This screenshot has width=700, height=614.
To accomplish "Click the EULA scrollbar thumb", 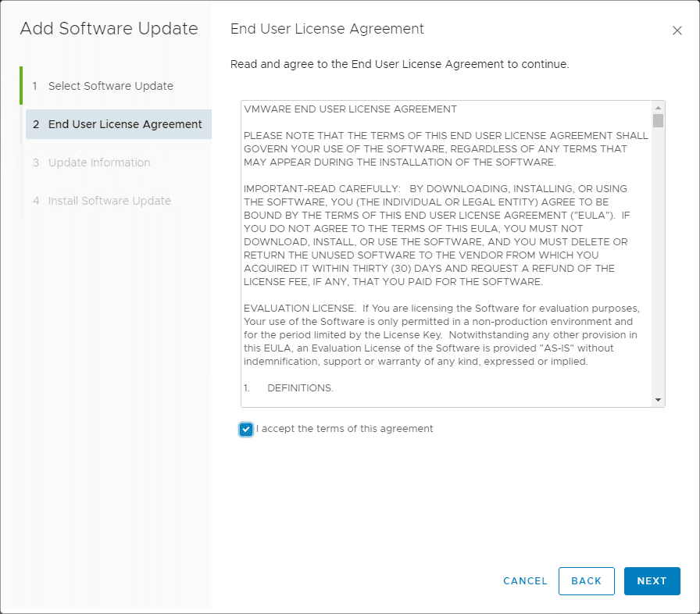I will pyautogui.click(x=659, y=120).
